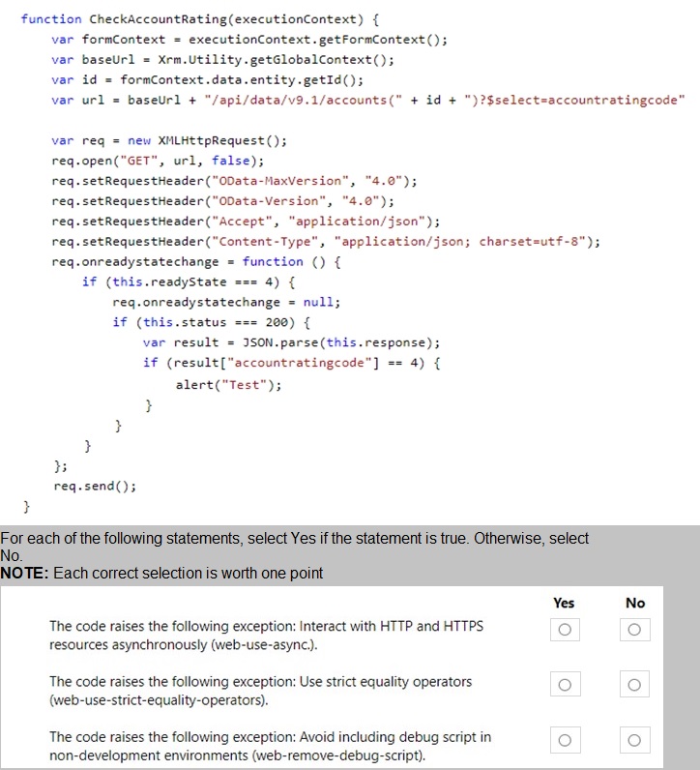The image size is (700, 770).
Task: Click the Content-Type request header line
Action: 326,242
